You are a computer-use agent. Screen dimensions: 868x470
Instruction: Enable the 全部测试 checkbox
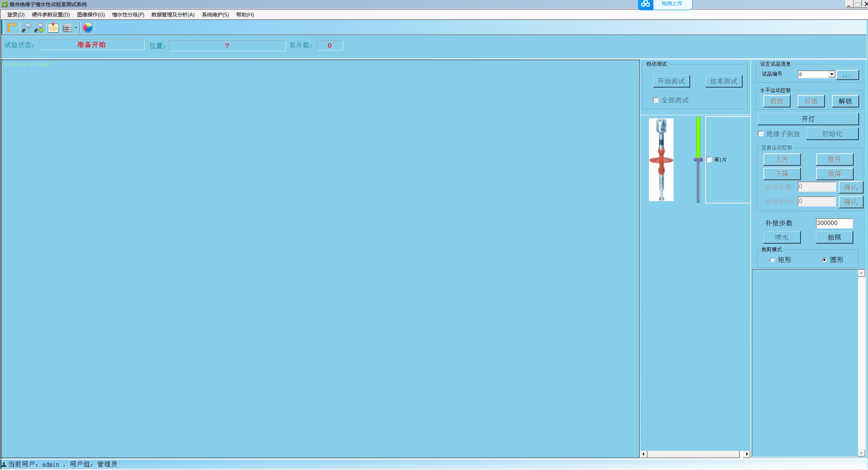point(656,100)
